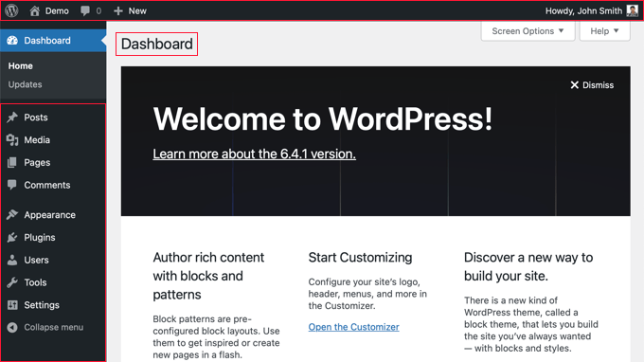Image resolution: width=644 pixels, height=362 pixels.
Task: Click the plus icon next to New
Action: click(x=117, y=11)
